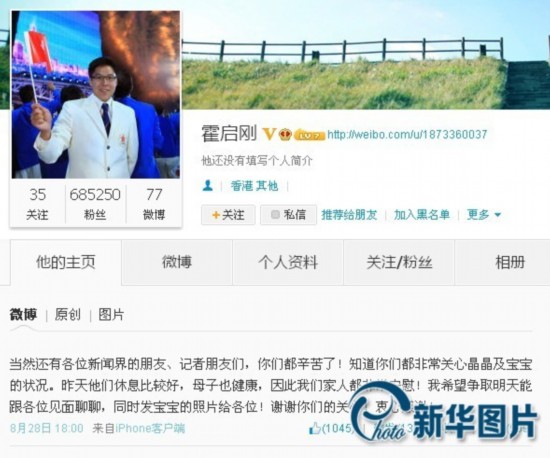Open the weibo.com profile URL link
Screen dimensions: 550x458
click(x=407, y=134)
